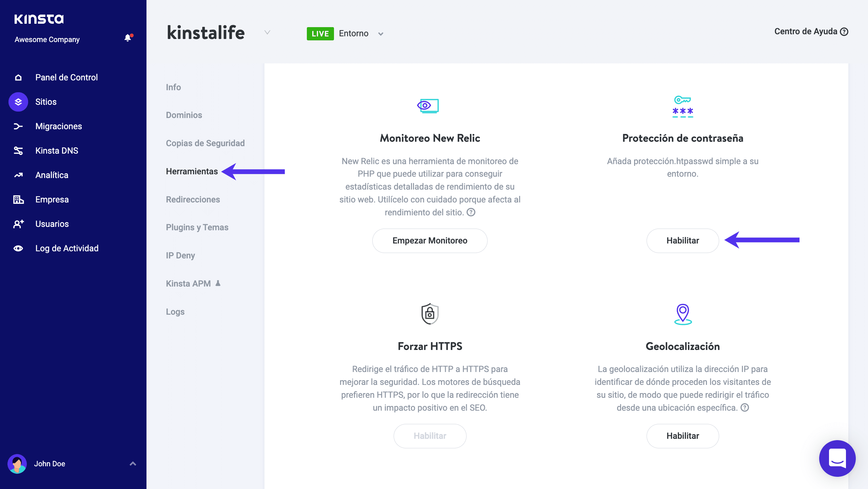Expand the John Doe user menu
This screenshot has height=489, width=868.
click(133, 464)
